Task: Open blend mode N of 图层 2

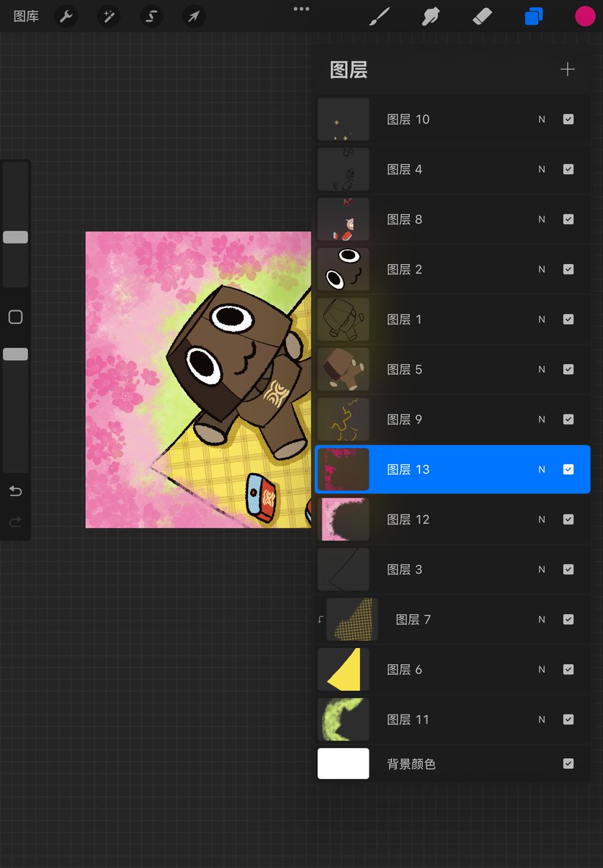Action: pos(542,269)
